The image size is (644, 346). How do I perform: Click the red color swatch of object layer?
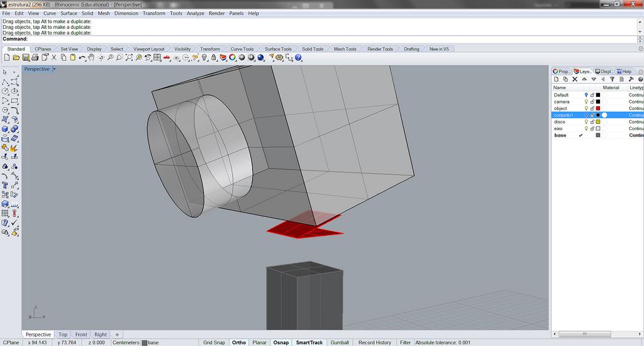coord(598,109)
